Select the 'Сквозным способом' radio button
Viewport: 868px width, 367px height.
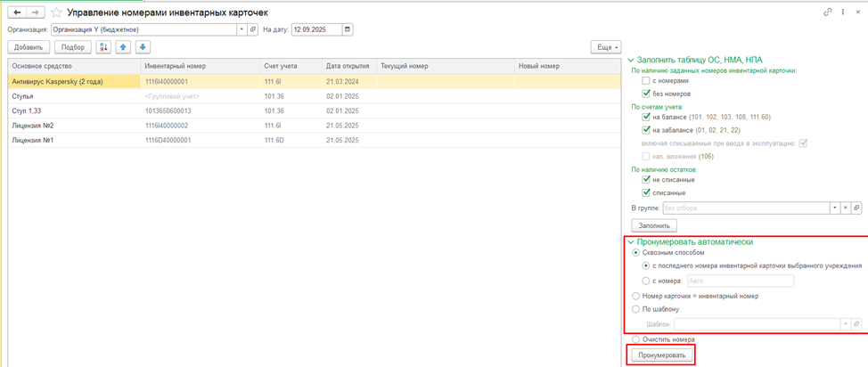tap(635, 252)
